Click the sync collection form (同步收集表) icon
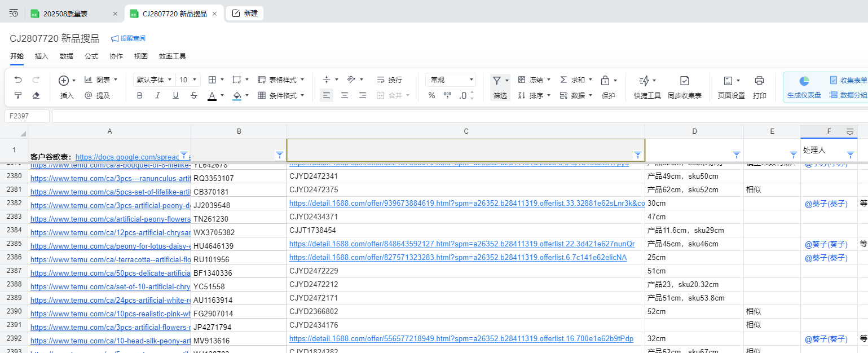Screen dimensions: 868x353 pyautogui.click(x=684, y=81)
